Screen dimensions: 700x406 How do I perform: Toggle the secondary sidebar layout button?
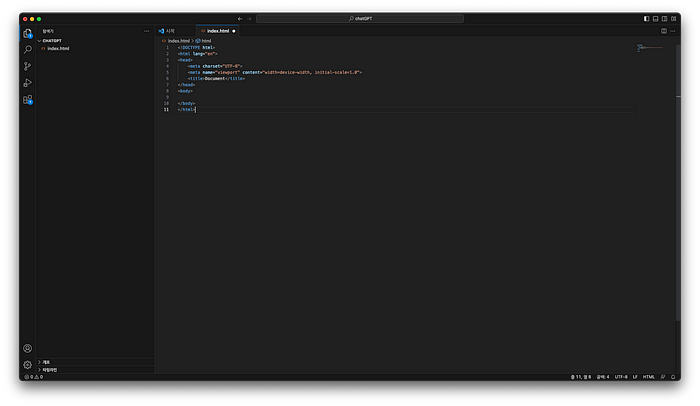pyautogui.click(x=664, y=18)
